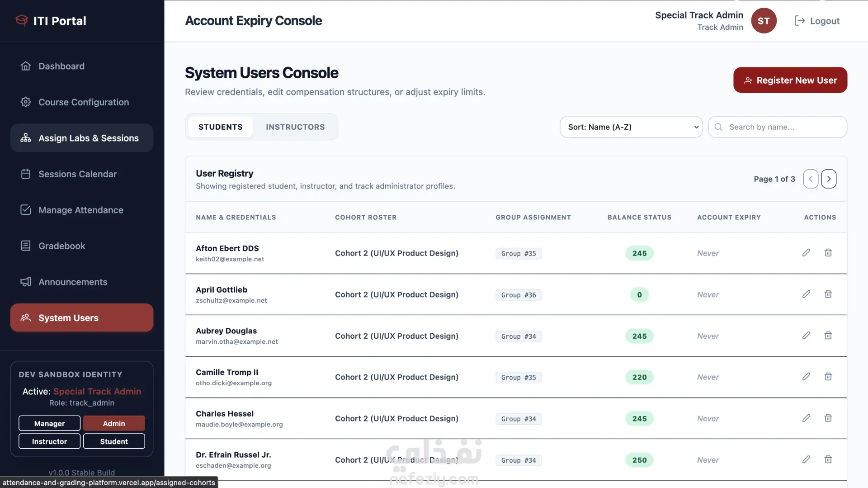
Task: Click the BALANCE STATUS column header
Action: point(639,218)
